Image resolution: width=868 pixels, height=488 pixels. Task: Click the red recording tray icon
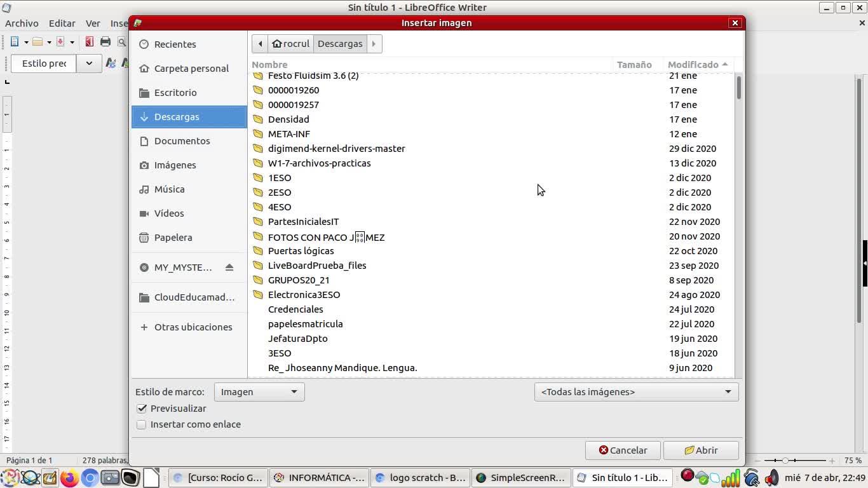[687, 475]
